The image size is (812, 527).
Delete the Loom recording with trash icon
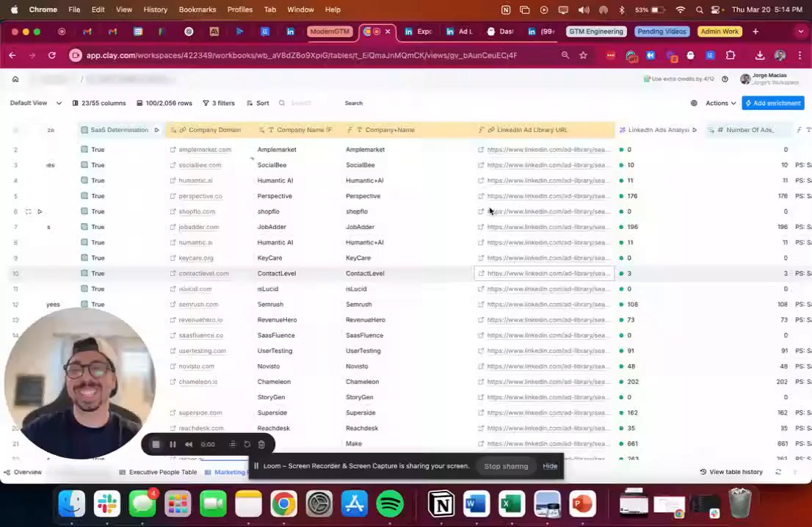pos(261,444)
